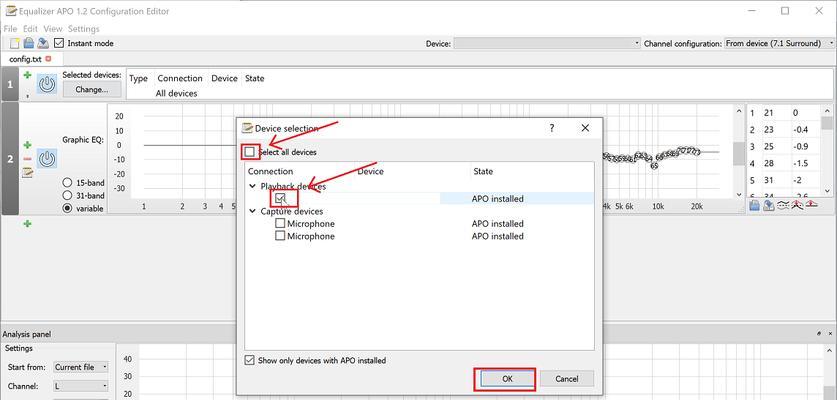
Task: Check the first Microphone checkbox
Action: point(280,223)
